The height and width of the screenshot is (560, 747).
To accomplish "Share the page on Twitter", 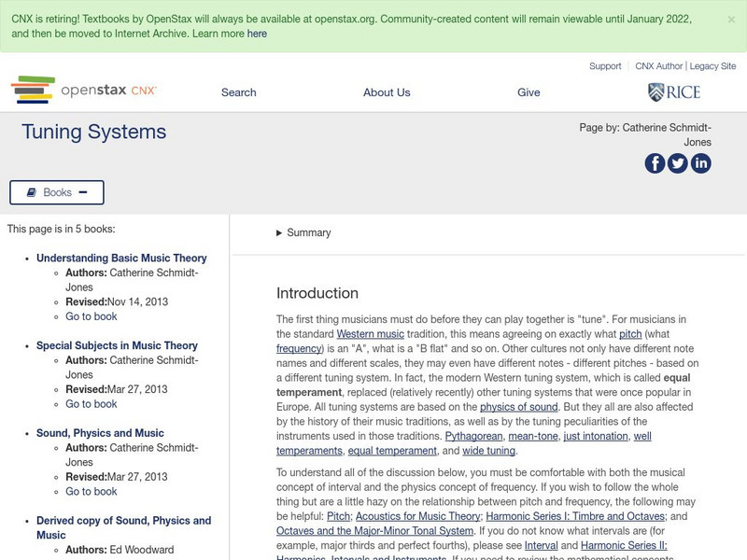I will tap(677, 163).
